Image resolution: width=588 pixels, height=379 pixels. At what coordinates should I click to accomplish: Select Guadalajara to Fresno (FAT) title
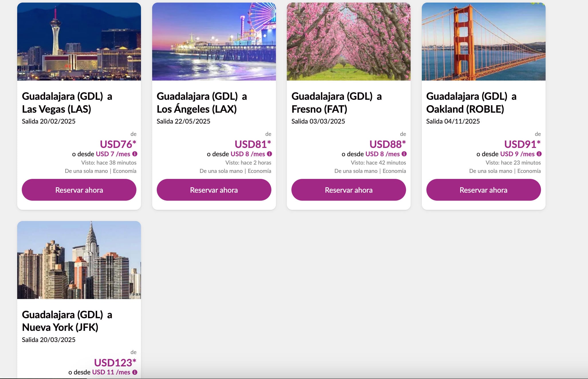point(336,103)
